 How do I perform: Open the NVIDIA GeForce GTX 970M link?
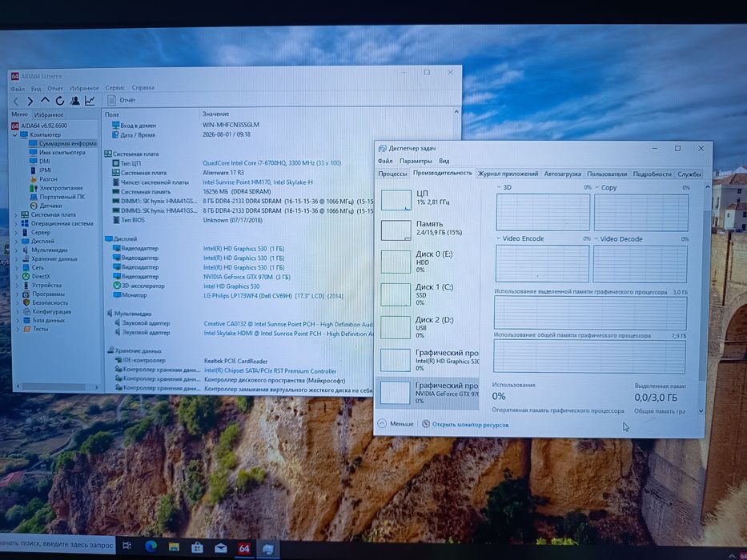[x=247, y=277]
